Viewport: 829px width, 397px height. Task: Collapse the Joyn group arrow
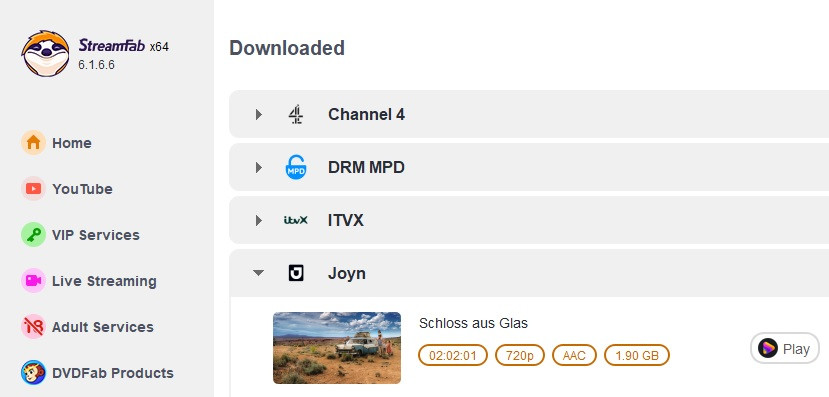click(258, 273)
